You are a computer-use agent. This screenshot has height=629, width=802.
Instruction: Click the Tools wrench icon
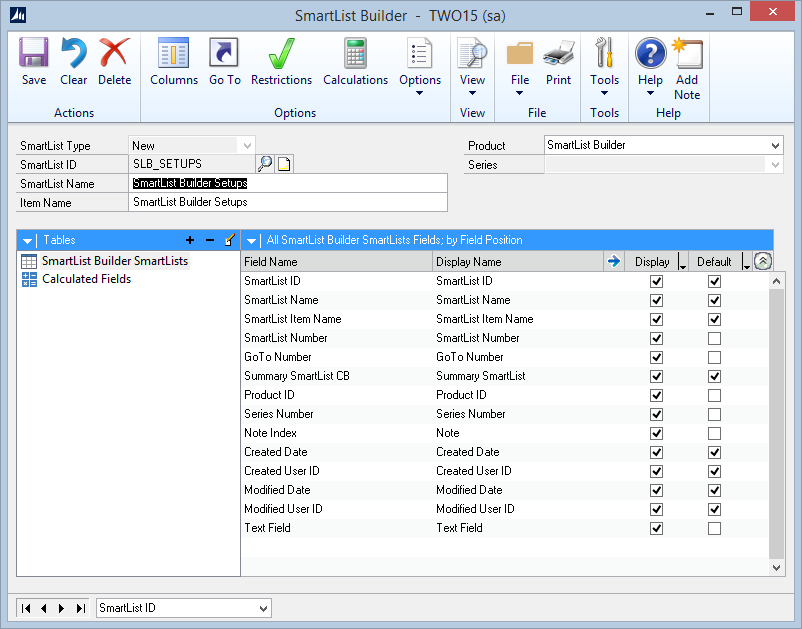pos(604,53)
